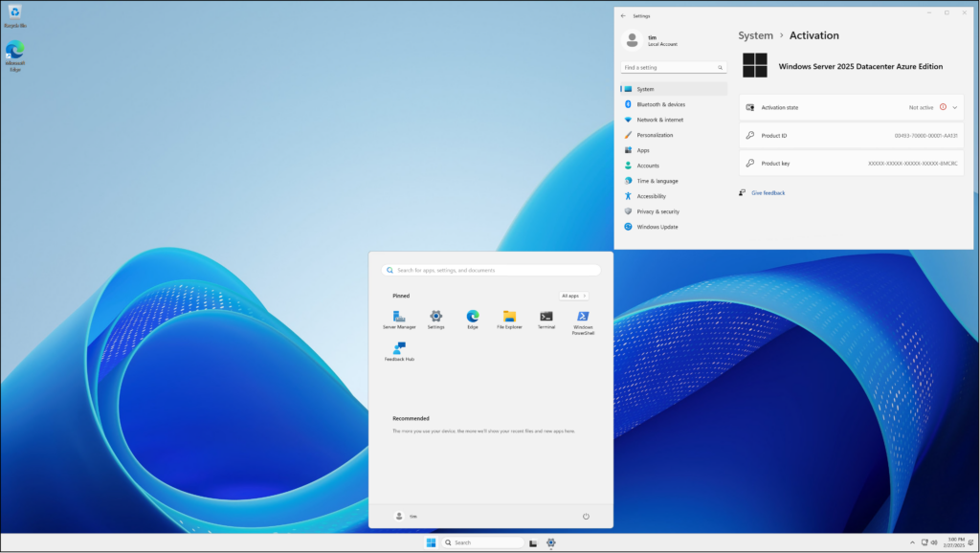Open the clock showing 3:00 PM
980x553 pixels.
click(x=954, y=542)
